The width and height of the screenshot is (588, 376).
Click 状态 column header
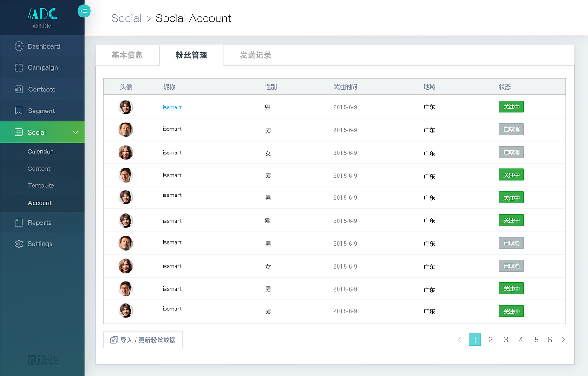tap(505, 87)
